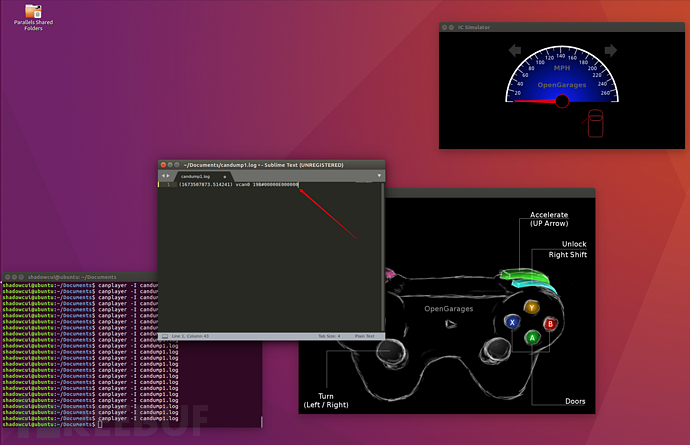Image resolution: width=690 pixels, height=445 pixels.
Task: Click the next tab arrow in Sublime Text
Action: 170,175
